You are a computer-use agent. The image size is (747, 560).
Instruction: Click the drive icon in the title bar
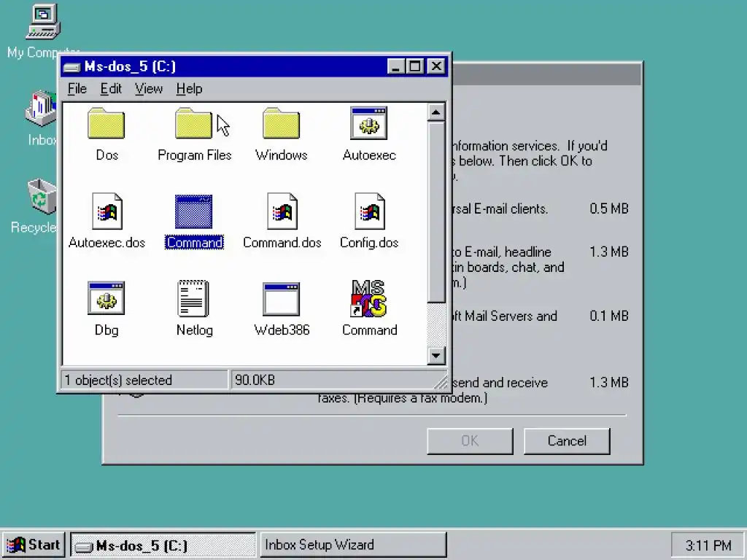(x=72, y=66)
